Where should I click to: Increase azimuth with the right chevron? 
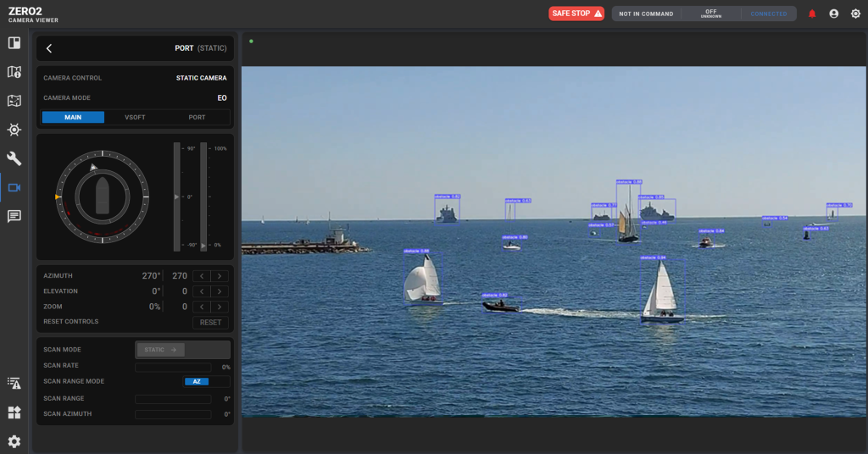pos(220,276)
